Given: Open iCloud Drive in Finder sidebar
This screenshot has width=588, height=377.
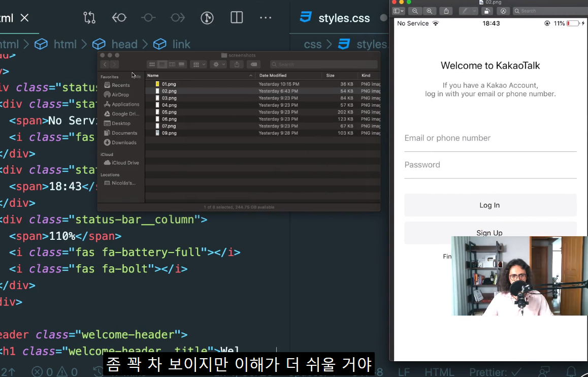Looking at the screenshot, I should [121, 163].
